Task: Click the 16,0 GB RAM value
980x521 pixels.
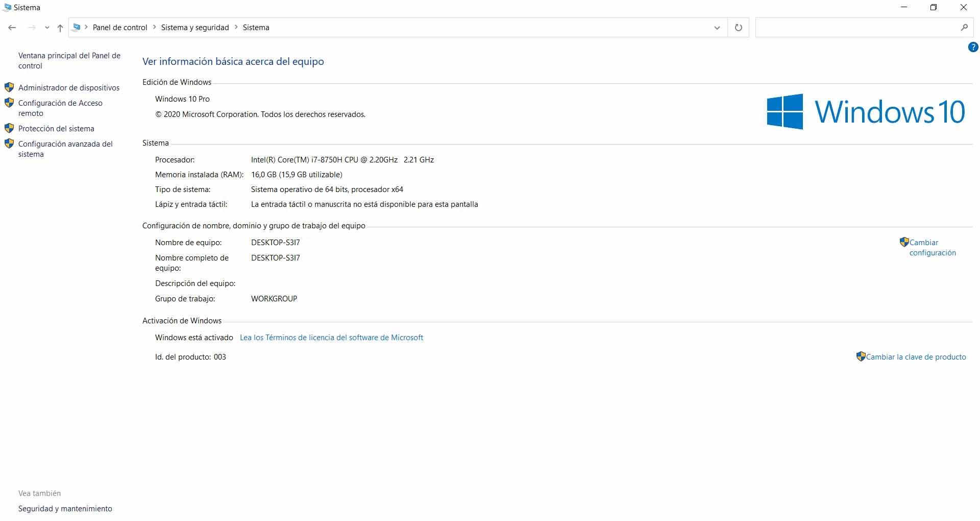Action: pyautogui.click(x=297, y=175)
